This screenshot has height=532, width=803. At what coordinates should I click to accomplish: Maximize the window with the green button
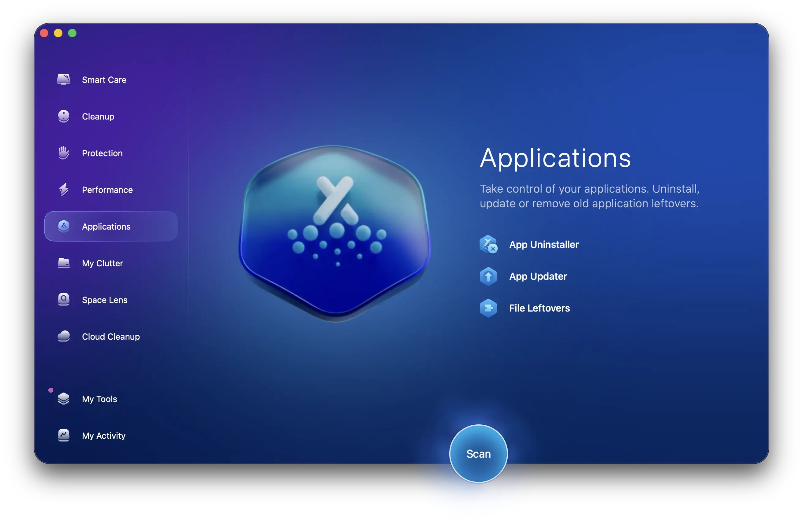coord(72,33)
